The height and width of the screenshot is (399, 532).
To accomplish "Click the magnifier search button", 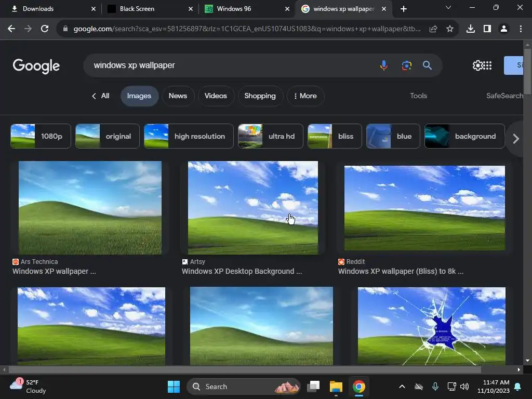I will pos(427,65).
